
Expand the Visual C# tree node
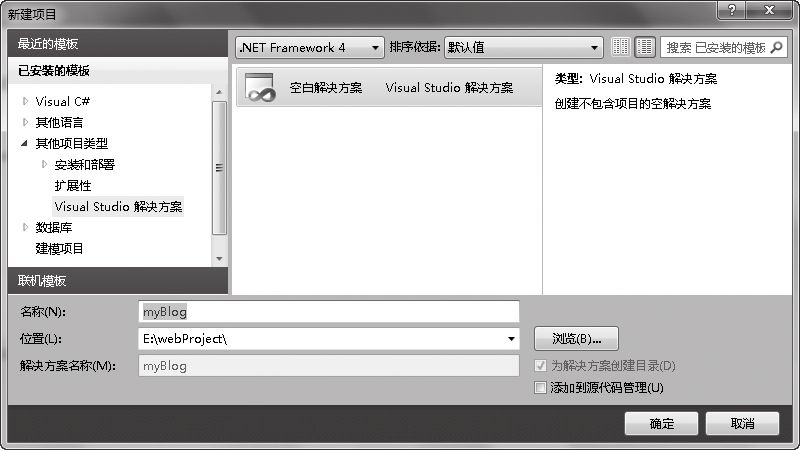coord(25,101)
